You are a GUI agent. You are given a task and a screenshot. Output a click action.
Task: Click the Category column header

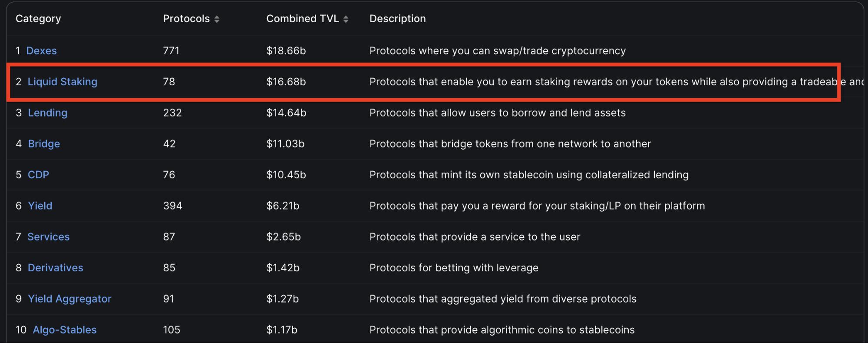pyautogui.click(x=38, y=19)
